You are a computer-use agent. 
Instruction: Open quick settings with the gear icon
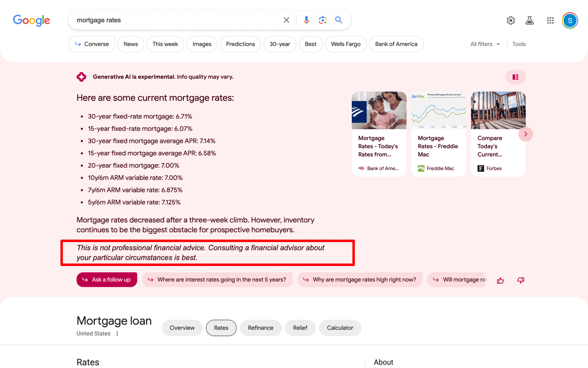point(511,21)
